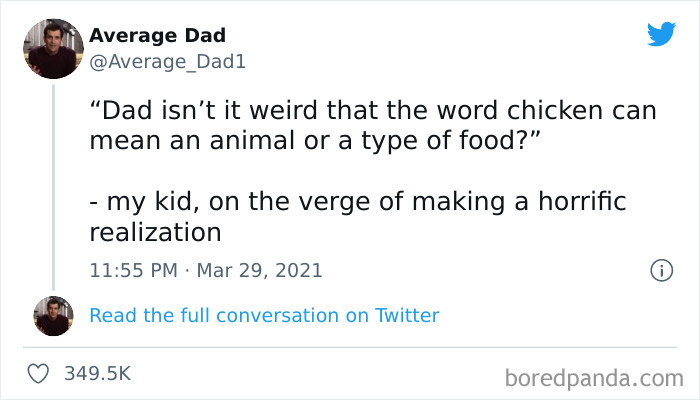
Task: Open Average Dad's large profile avatar
Action: click(x=53, y=48)
